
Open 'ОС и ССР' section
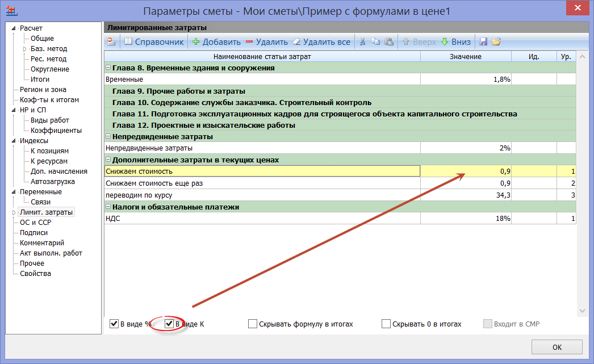pos(35,223)
